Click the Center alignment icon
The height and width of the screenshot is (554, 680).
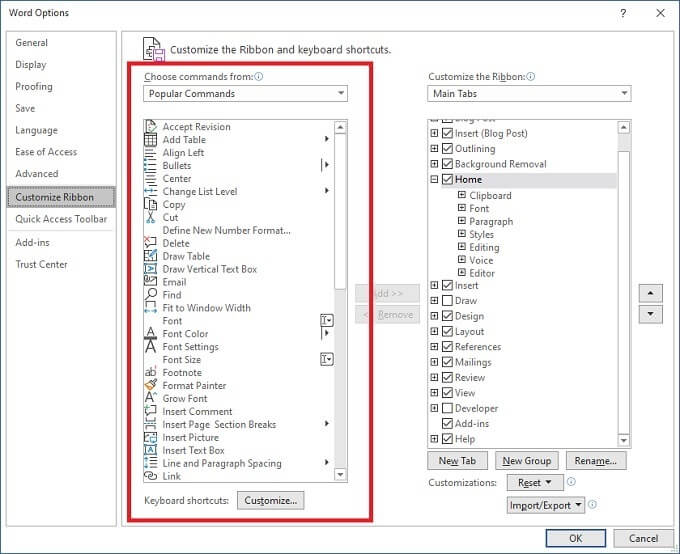point(150,179)
